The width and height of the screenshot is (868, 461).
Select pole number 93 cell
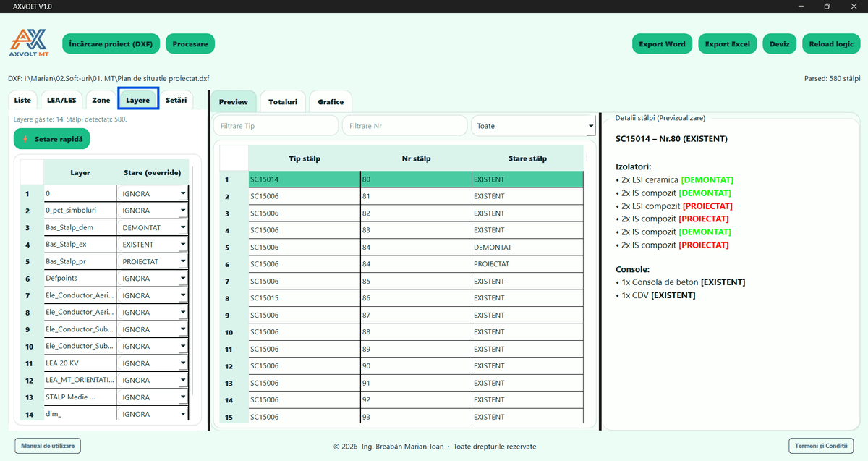point(416,417)
